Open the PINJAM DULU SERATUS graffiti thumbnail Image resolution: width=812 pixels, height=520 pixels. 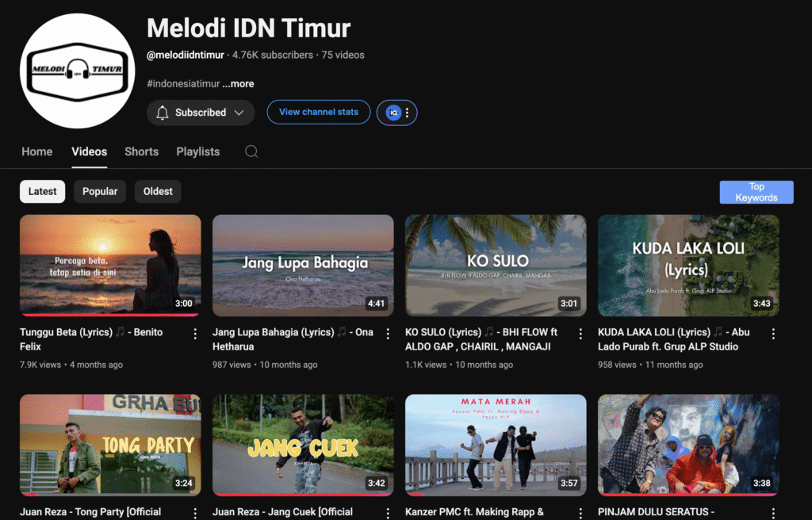pyautogui.click(x=688, y=445)
